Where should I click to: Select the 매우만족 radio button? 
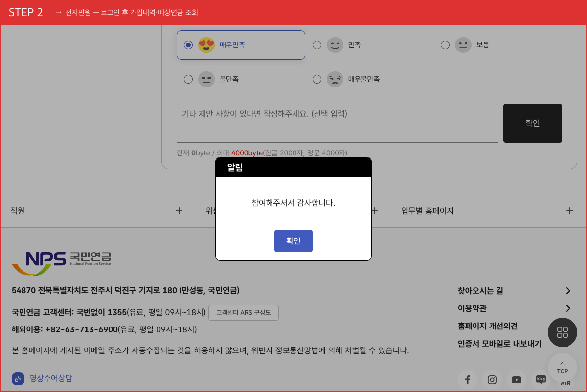(x=188, y=45)
